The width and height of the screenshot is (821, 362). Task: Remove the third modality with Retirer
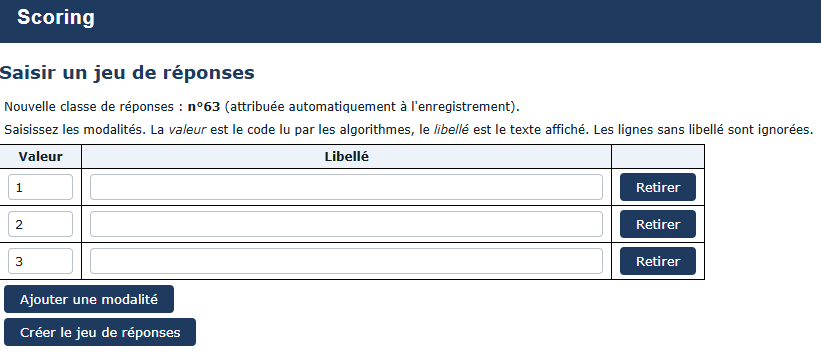click(658, 261)
